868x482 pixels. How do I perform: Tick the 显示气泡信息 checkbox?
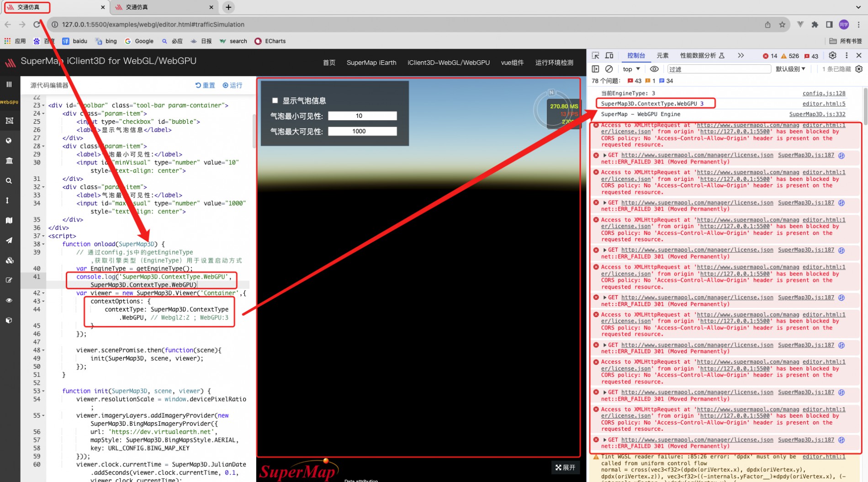[x=275, y=101]
